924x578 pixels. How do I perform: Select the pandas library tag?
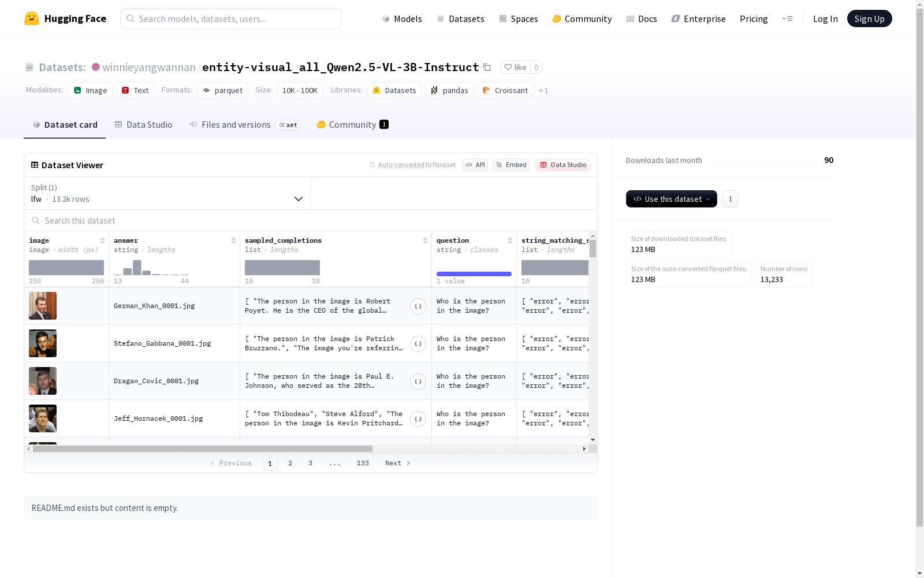point(449,90)
